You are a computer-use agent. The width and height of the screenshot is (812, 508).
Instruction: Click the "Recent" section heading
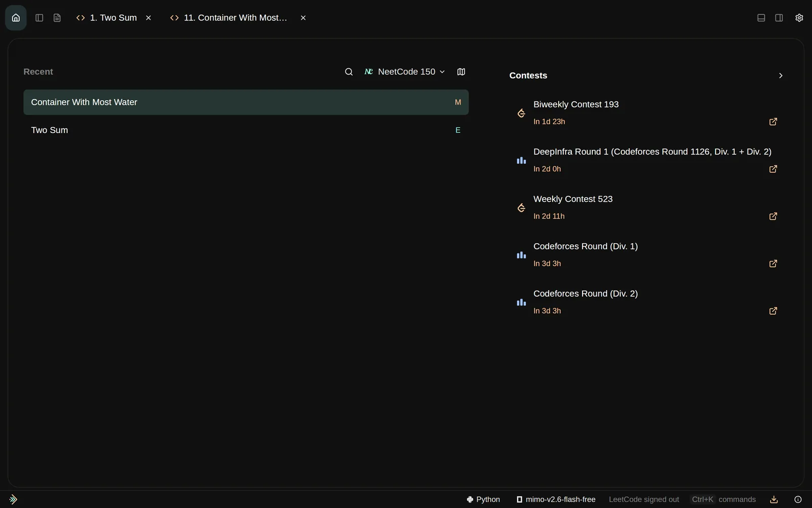38,72
